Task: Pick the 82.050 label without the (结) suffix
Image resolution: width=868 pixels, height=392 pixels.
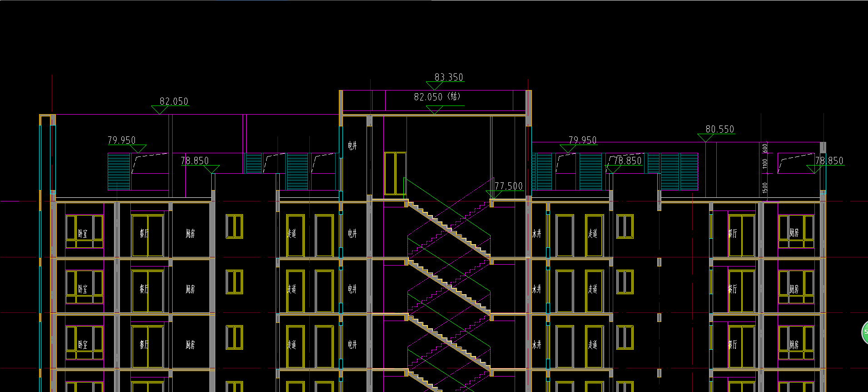Action: [174, 101]
